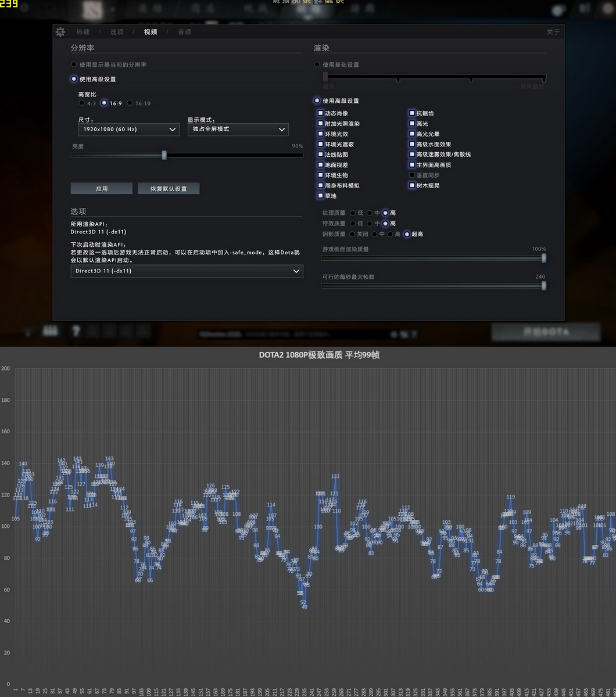
Task: Open the dropdown arrow of display mode
Action: 282,130
